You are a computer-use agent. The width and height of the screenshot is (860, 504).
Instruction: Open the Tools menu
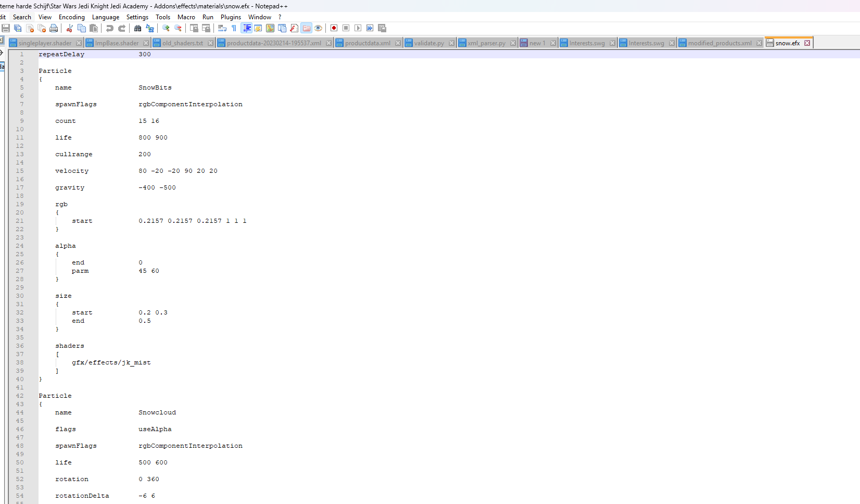[x=163, y=17]
